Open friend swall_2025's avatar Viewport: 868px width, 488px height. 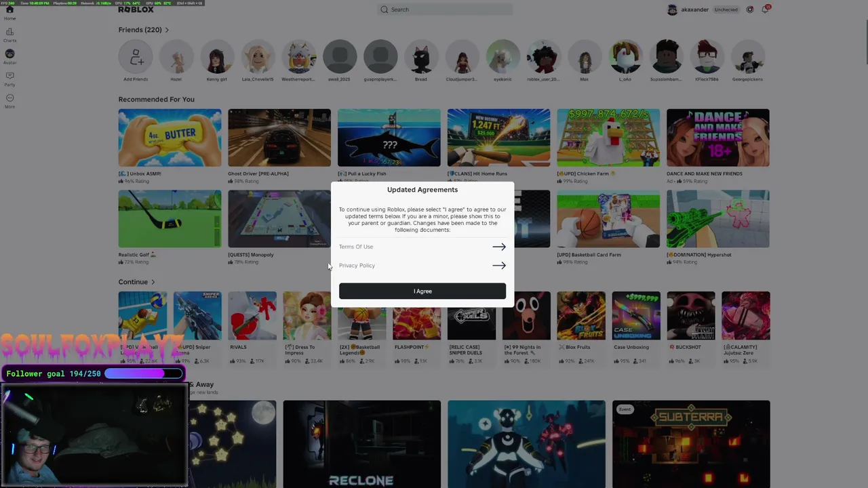(x=340, y=57)
